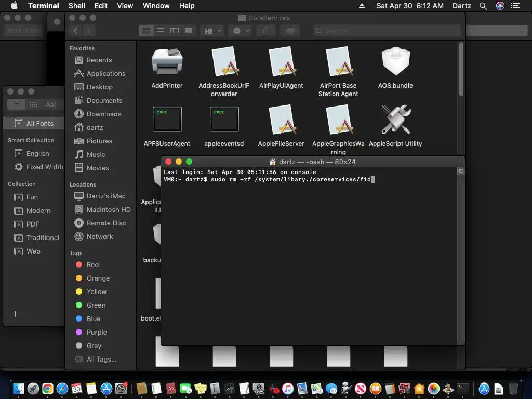The height and width of the screenshot is (399, 532).
Task: Filter by Blue tag
Action: (x=88, y=319)
